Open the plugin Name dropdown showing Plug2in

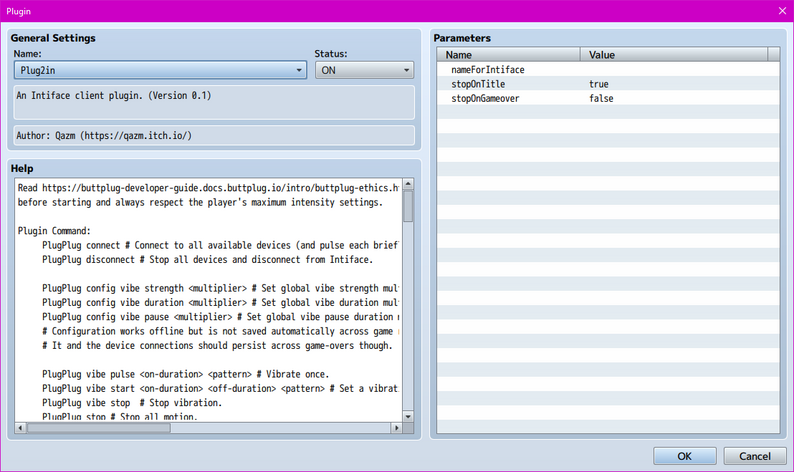(160, 70)
